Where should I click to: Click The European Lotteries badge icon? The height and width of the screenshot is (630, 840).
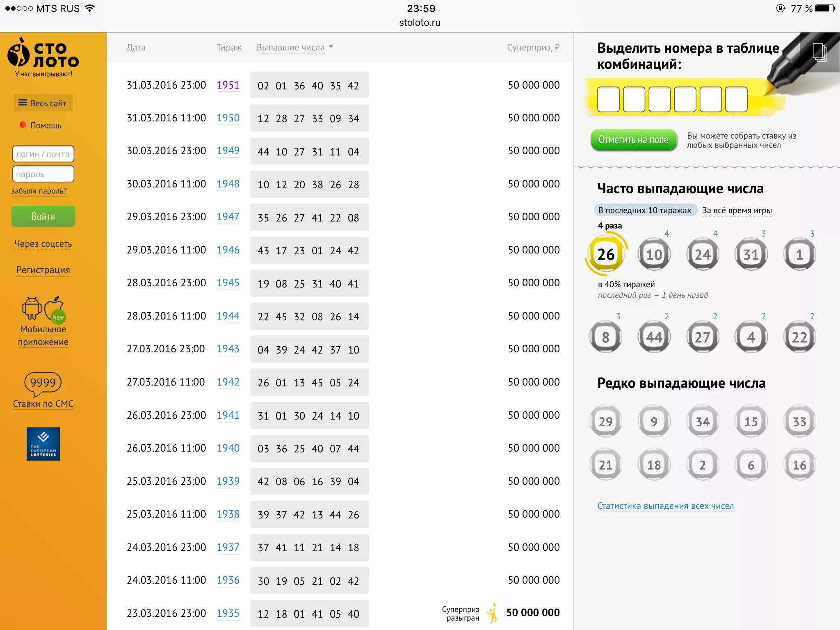click(43, 447)
